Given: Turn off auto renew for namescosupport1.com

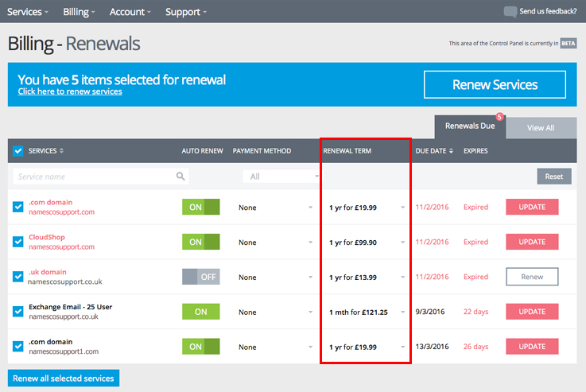Looking at the screenshot, I should pyautogui.click(x=200, y=347).
